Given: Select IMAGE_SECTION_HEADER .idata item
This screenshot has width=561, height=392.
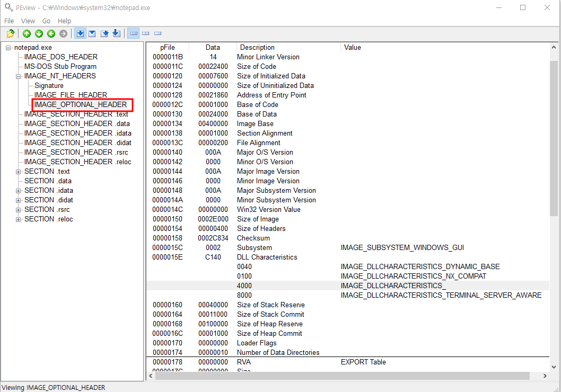Looking at the screenshot, I should pyautogui.click(x=77, y=133).
